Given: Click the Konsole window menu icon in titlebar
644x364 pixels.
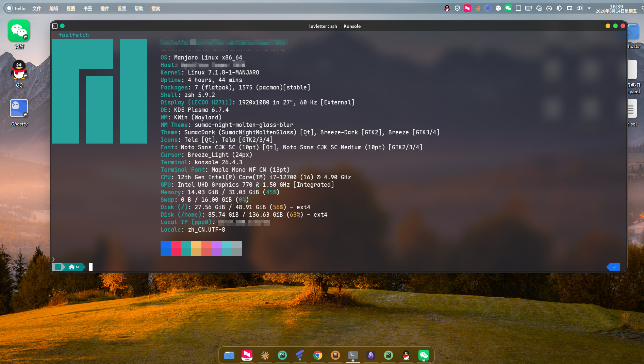Looking at the screenshot, I should pyautogui.click(x=55, y=26).
